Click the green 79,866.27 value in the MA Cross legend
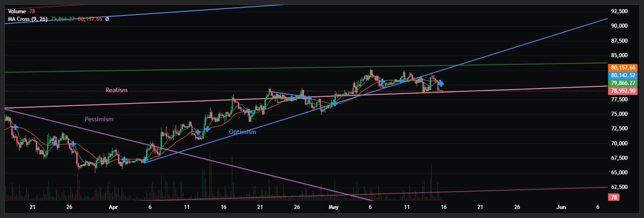 tap(64, 19)
